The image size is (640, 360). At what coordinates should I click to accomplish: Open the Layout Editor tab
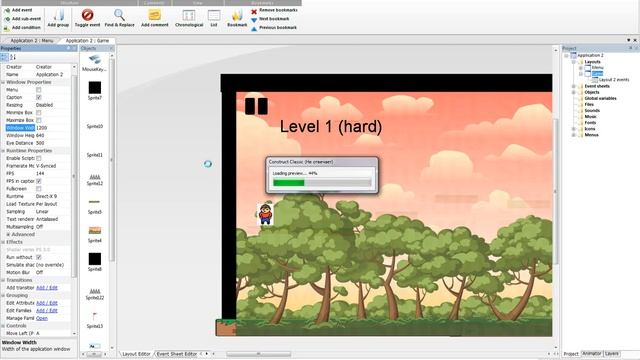point(136,354)
